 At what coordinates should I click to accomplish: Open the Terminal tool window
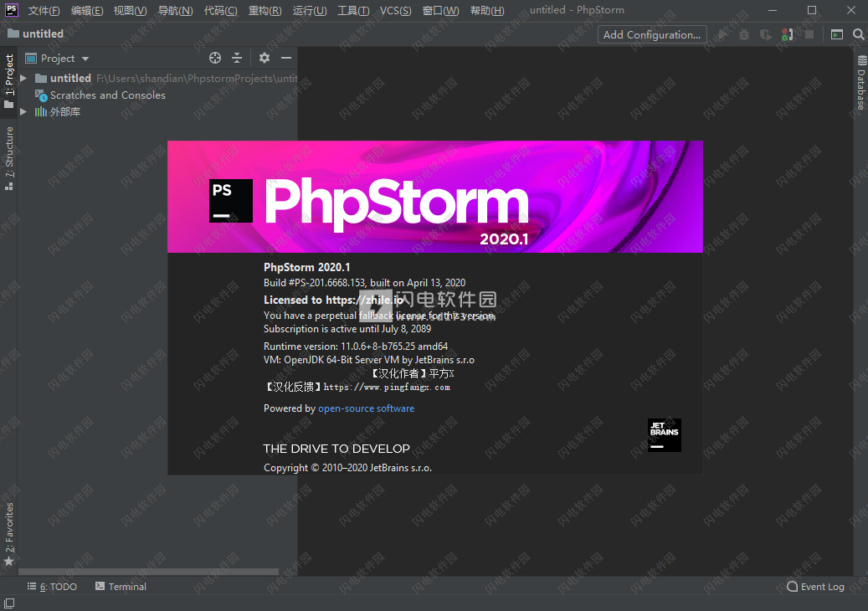[x=121, y=587]
